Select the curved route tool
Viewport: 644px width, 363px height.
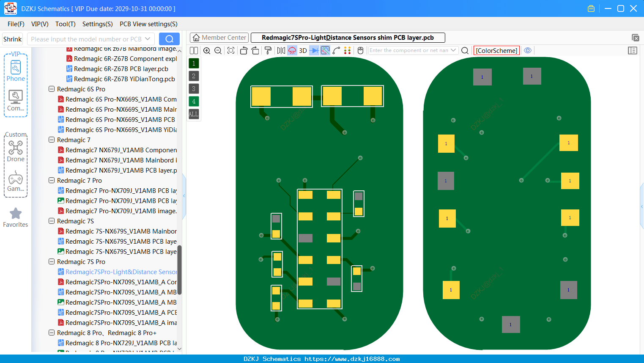(x=337, y=50)
